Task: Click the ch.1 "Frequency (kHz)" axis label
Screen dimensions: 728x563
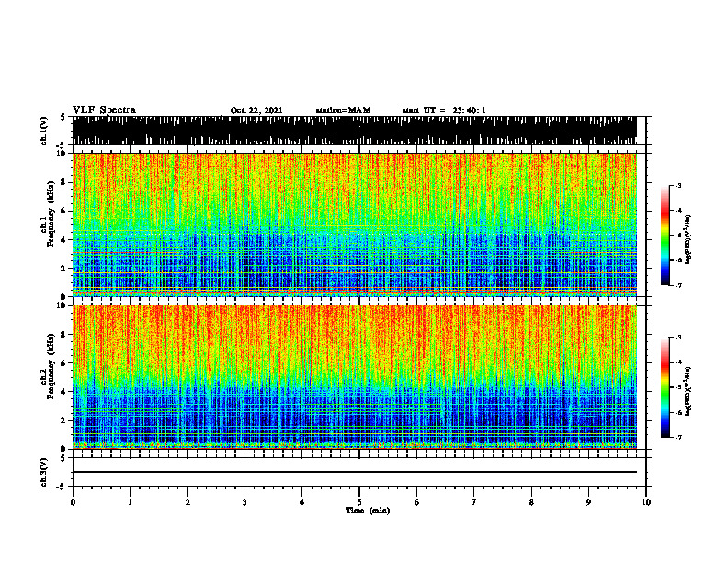Action: [51, 214]
